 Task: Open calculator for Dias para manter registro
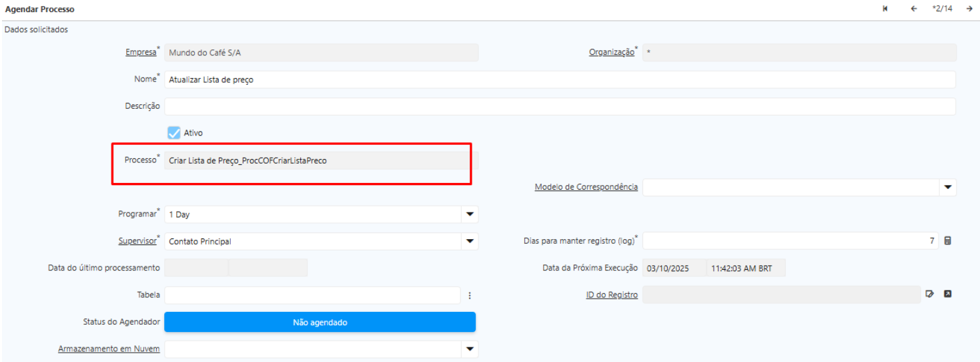coord(947,241)
